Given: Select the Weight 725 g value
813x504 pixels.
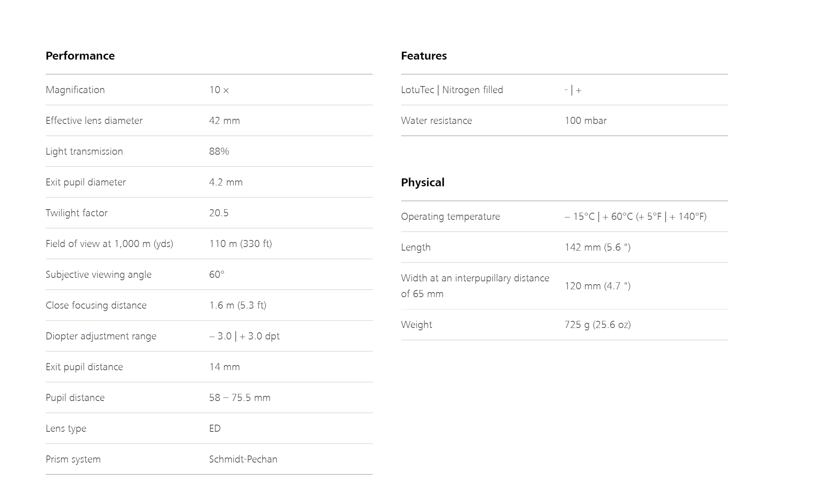Looking at the screenshot, I should [x=598, y=325].
